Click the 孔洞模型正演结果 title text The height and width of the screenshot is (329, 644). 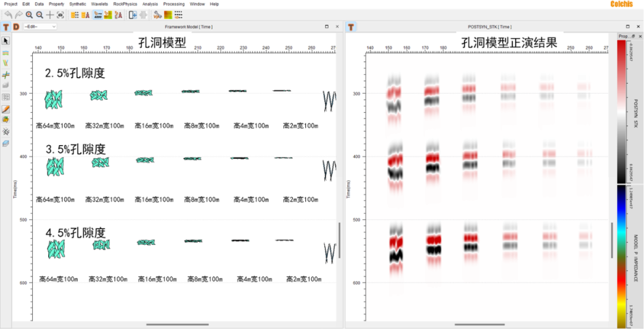coord(509,42)
